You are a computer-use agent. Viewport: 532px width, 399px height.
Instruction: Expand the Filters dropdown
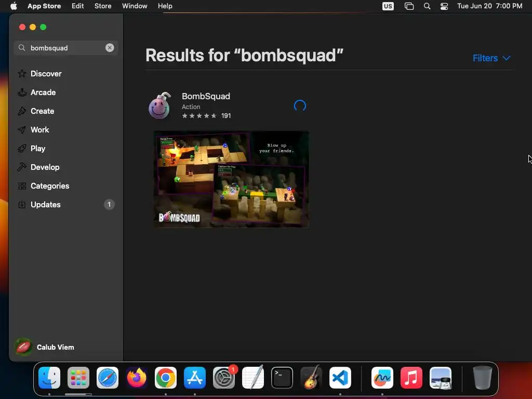(x=491, y=58)
